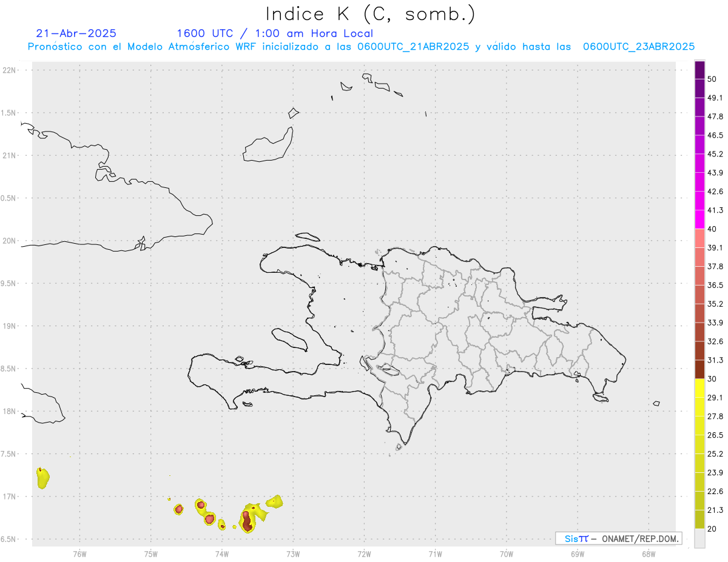
Task: Click the colorbar value '35.2'
Action: [715, 304]
